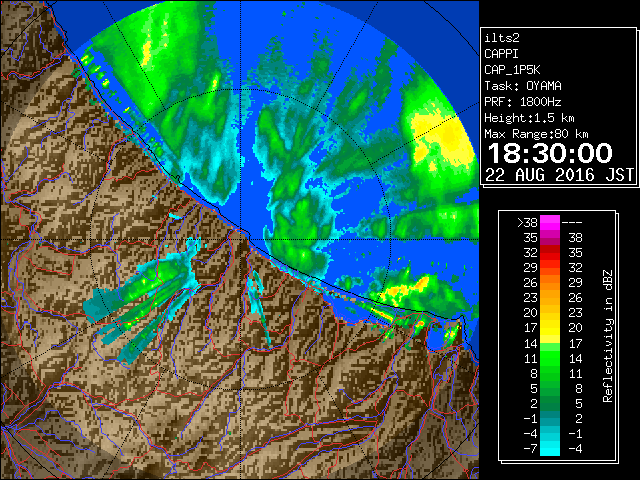The image size is (640, 480).
Task: Click the vertical 'Reflectivity in dBZ' label
Action: point(608,336)
